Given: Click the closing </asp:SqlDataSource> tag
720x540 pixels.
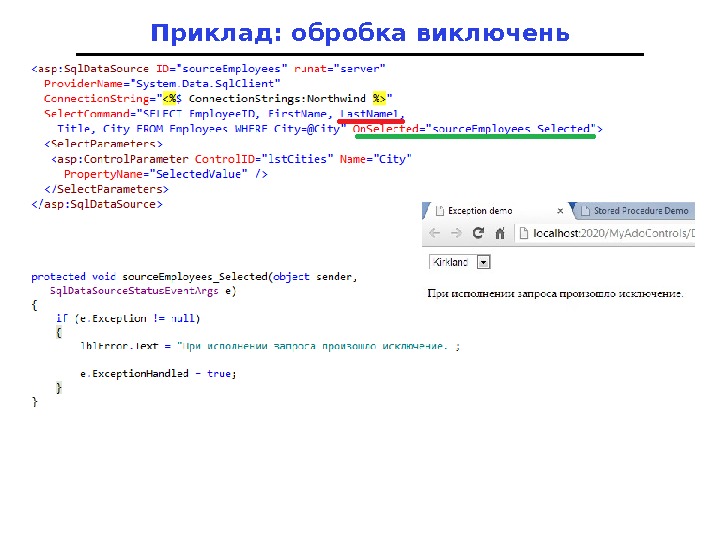Looking at the screenshot, I should point(97,204).
